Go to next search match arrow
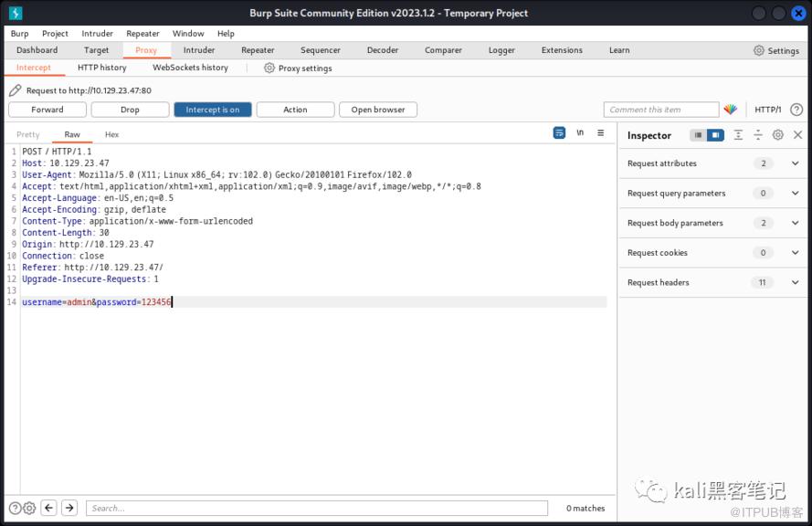This screenshot has width=812, height=526. point(69,508)
